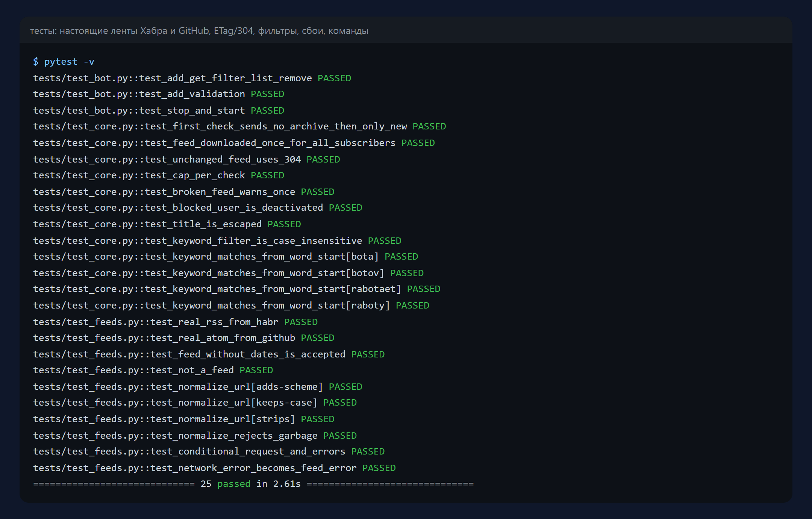Select the word_start[raboty] test line
The height and width of the screenshot is (520, 812).
[231, 305]
